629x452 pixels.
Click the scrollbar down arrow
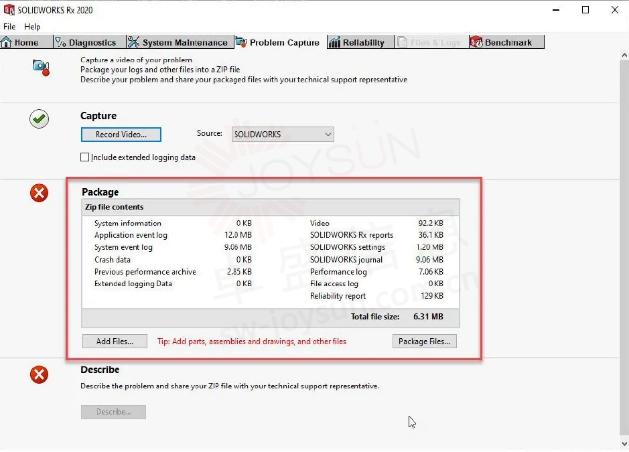coord(624,444)
